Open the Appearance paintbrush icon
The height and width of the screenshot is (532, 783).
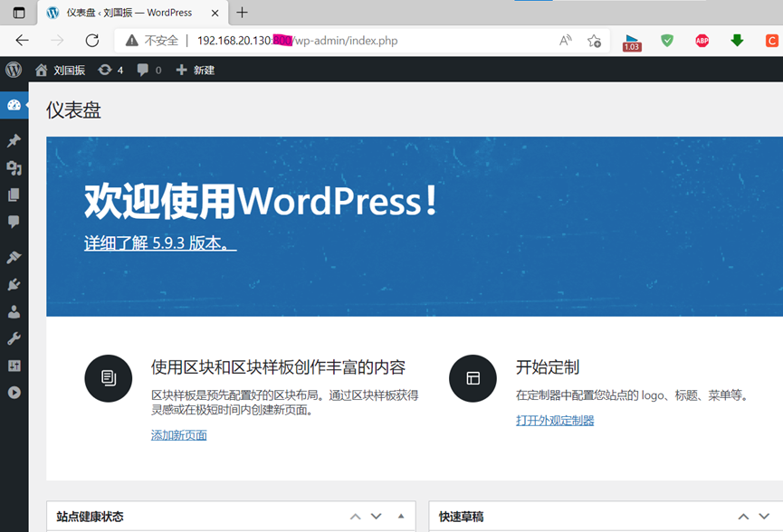(14, 258)
